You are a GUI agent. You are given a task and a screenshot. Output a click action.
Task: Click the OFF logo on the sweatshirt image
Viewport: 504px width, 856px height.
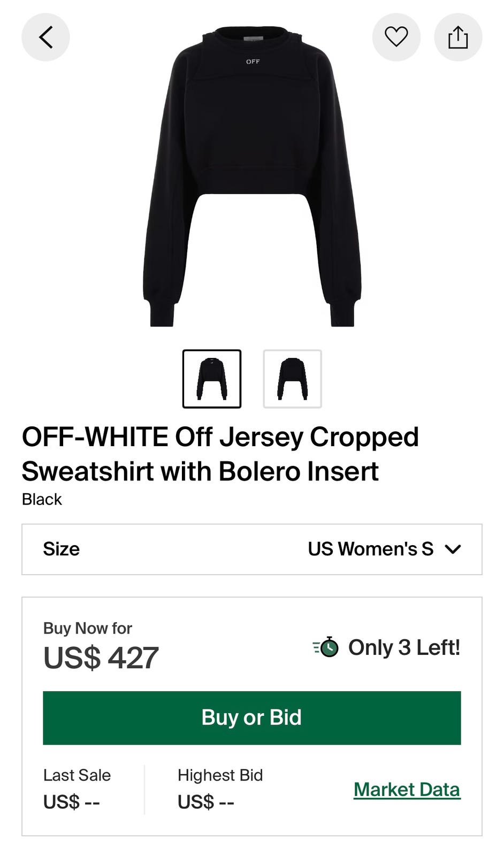pyautogui.click(x=253, y=62)
